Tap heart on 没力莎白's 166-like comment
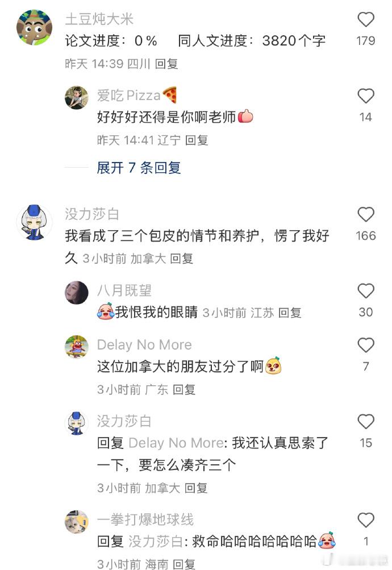The image size is (392, 570). (365, 214)
